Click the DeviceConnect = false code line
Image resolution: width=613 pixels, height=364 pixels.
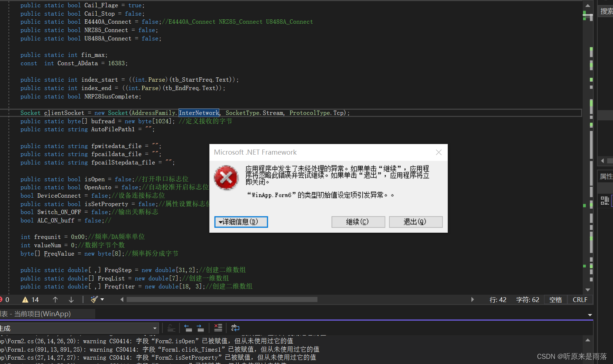point(93,195)
